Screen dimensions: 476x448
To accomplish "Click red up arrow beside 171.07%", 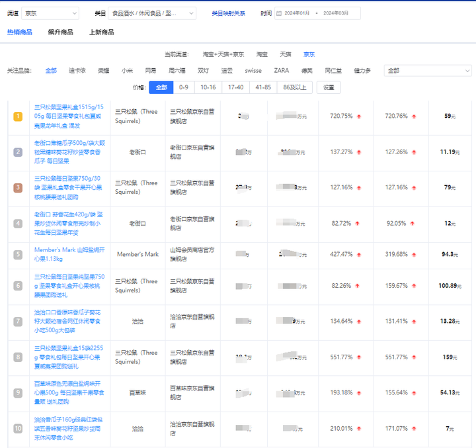I will pos(414,429).
